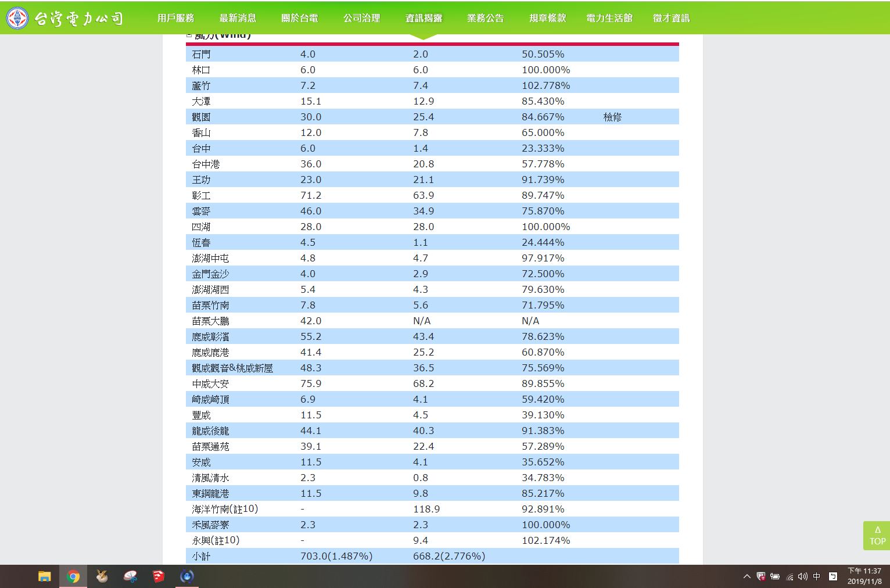Select the 東鋼龍港 row name

pyautogui.click(x=210, y=493)
